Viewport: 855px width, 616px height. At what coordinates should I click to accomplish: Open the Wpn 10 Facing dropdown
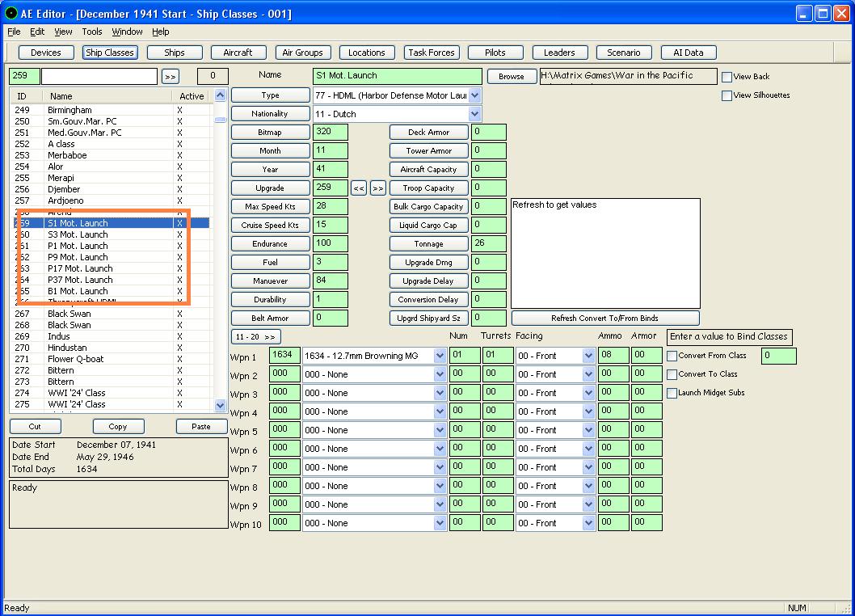tap(588, 523)
